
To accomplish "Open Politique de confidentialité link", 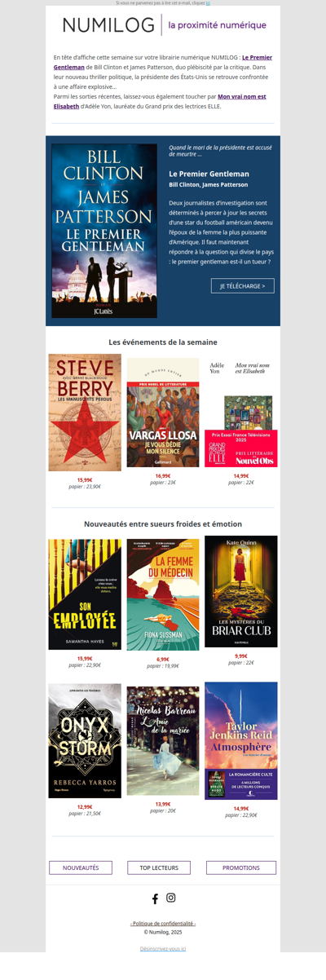I will pos(163,923).
